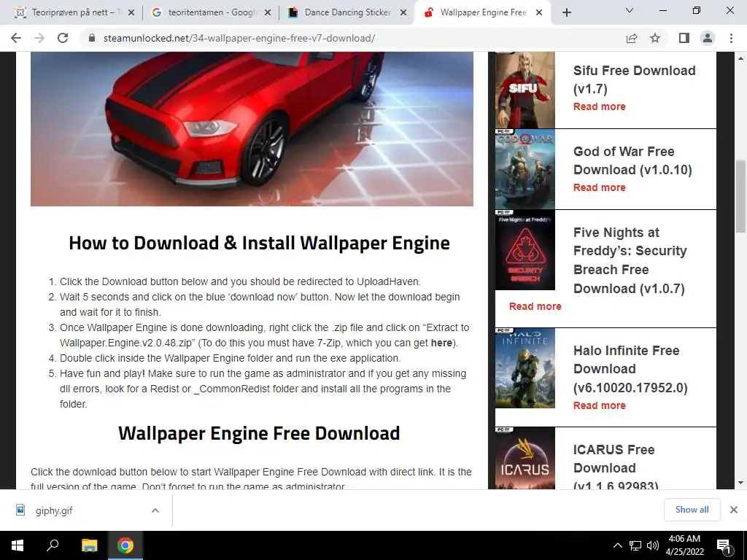Open Windows taskbar search
The height and width of the screenshot is (560, 747).
(x=53, y=545)
